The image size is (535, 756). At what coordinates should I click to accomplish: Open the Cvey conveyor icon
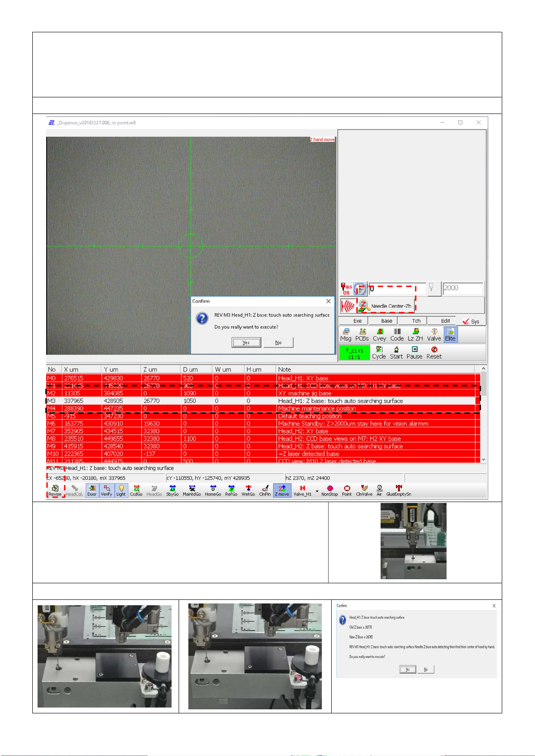click(x=379, y=334)
